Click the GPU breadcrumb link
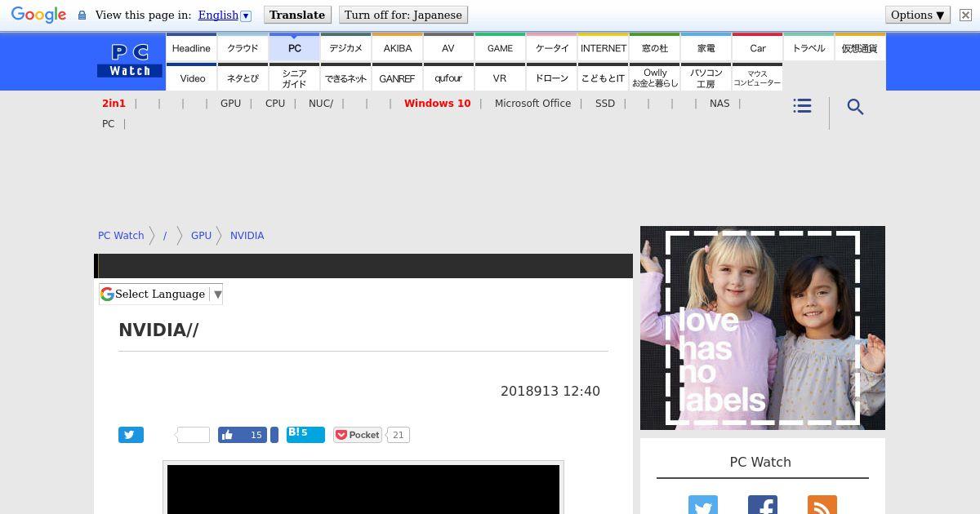Viewport: 980px width, 514px height. pos(201,236)
